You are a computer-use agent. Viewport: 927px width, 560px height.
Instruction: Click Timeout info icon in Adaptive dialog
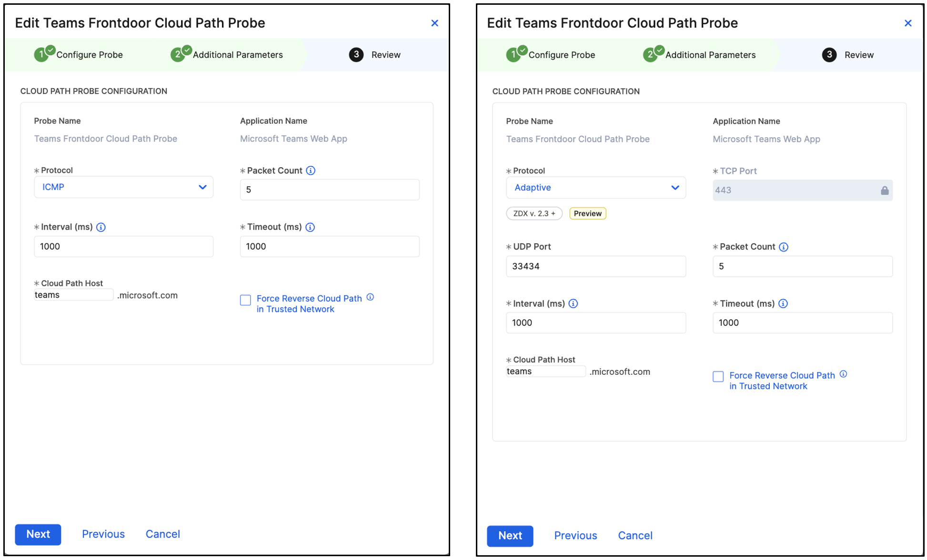(x=783, y=303)
